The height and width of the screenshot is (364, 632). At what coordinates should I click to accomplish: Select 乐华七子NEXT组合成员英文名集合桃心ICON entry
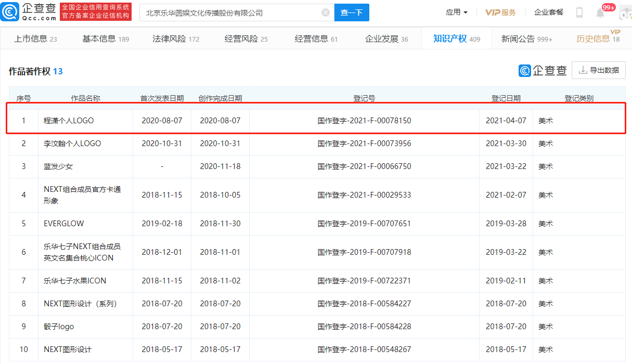click(x=82, y=252)
